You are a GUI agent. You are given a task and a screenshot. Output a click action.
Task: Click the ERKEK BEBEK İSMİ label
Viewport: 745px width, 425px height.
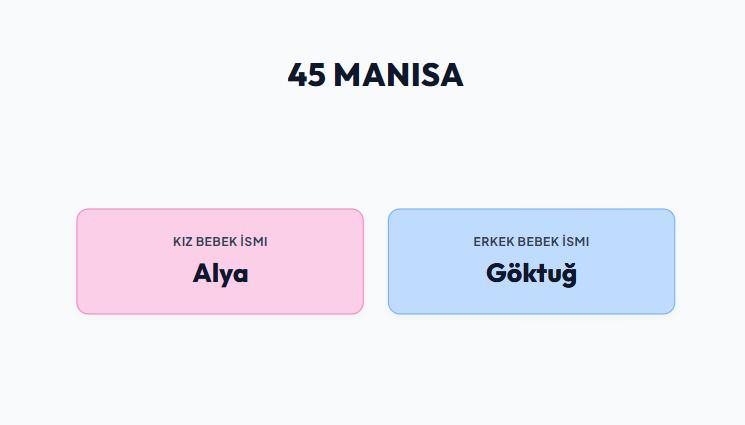click(531, 241)
